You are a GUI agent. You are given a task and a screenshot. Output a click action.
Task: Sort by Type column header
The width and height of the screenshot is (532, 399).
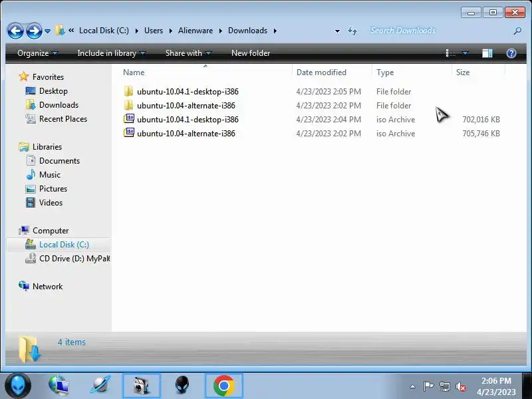coord(412,72)
